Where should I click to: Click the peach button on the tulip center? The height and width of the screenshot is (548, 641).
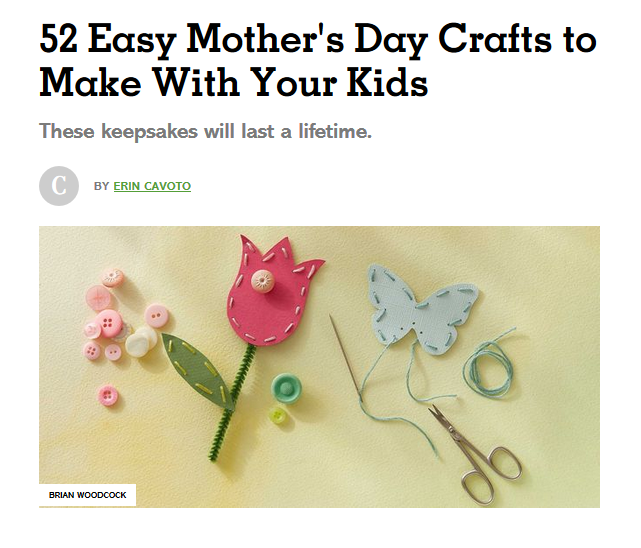262,281
